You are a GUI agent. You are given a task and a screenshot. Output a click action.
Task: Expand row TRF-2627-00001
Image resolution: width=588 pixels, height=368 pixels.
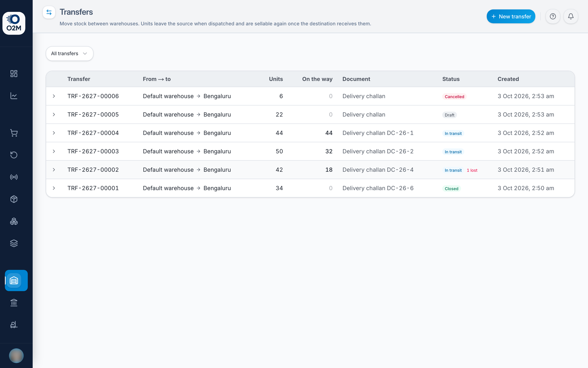(x=54, y=188)
